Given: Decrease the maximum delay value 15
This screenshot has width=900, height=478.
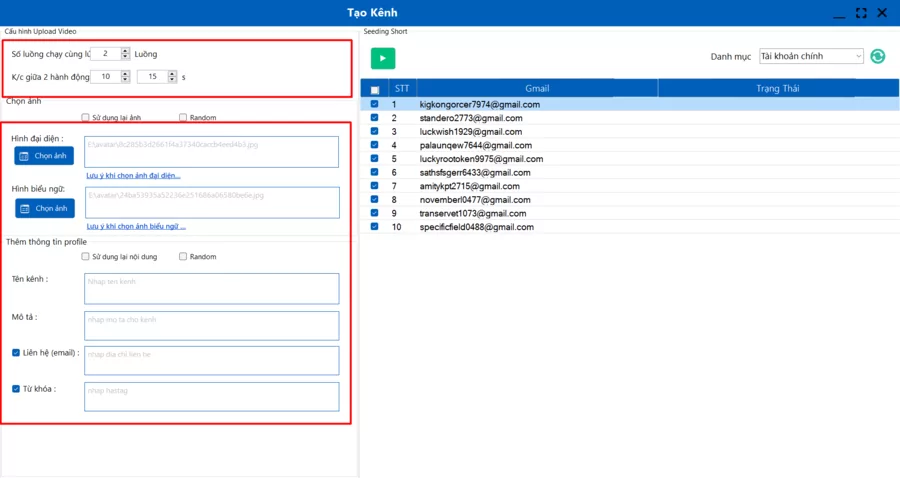Looking at the screenshot, I should click(172, 80).
